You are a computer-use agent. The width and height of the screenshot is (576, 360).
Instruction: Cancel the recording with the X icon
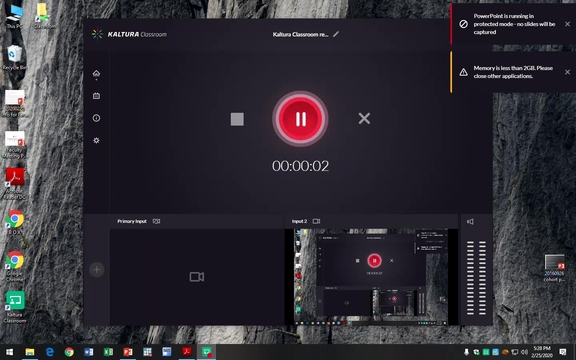pos(364,118)
